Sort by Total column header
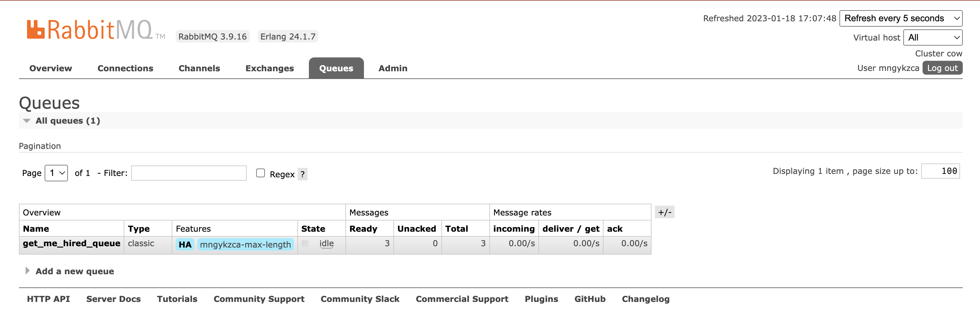 point(457,229)
